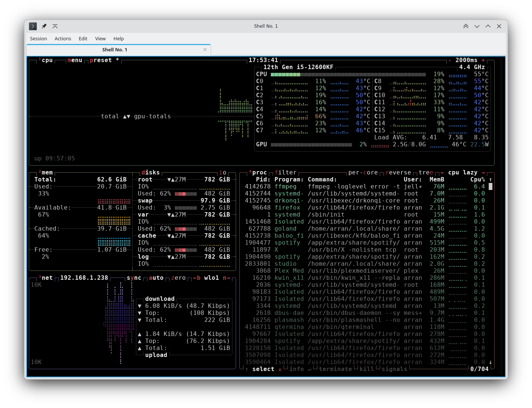
Task: Toggle net sync scaling
Action: pos(134,278)
